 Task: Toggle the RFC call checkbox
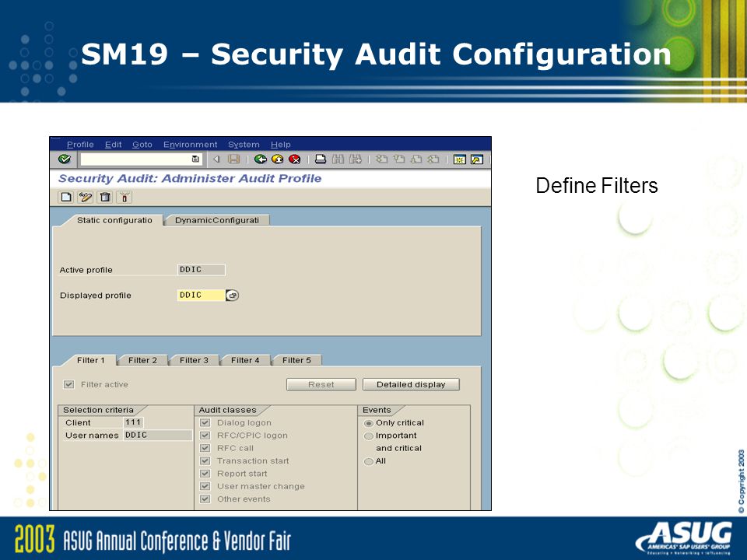[205, 448]
